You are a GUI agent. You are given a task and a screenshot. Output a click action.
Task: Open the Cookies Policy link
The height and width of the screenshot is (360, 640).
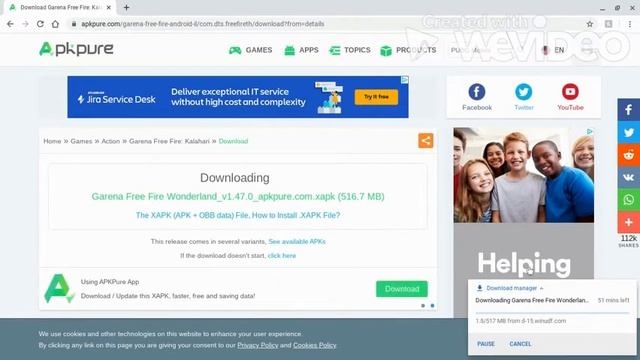pos(315,345)
